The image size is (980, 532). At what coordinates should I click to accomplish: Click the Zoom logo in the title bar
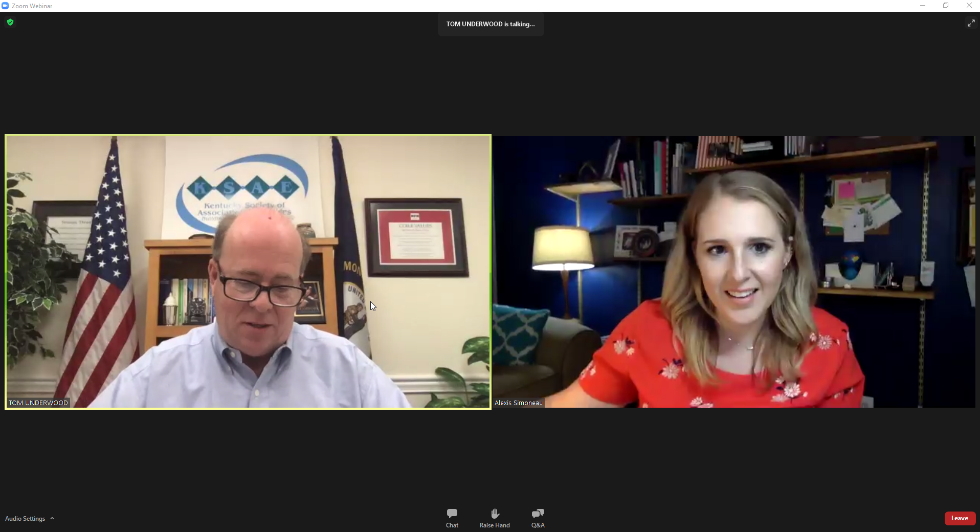pyautogui.click(x=5, y=6)
